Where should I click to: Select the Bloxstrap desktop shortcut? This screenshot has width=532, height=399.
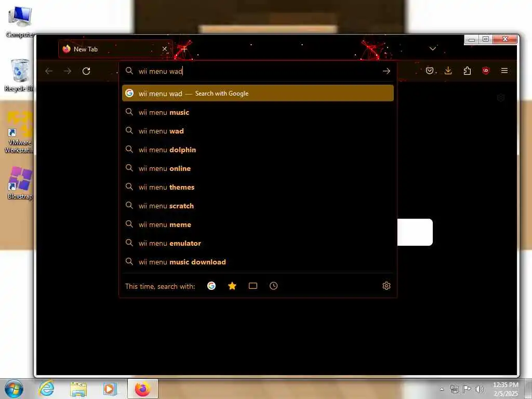click(20, 183)
